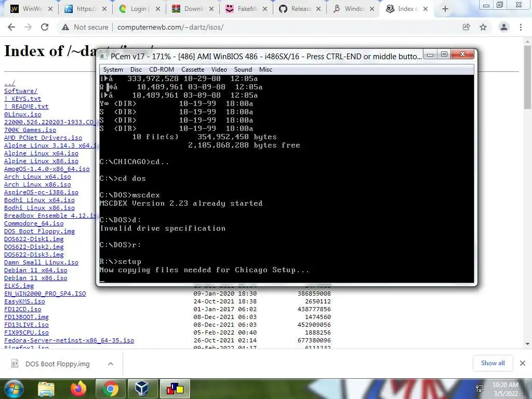This screenshot has width=532, height=399.
Task: Open PCem System menu
Action: [113, 70]
